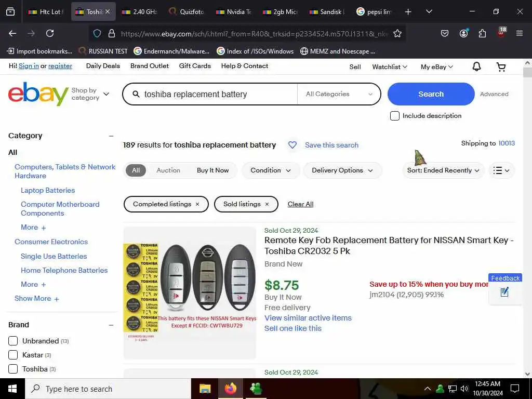Screen dimensions: 532x399
Task: Open Firefox tracking protection shield
Action: point(97,33)
